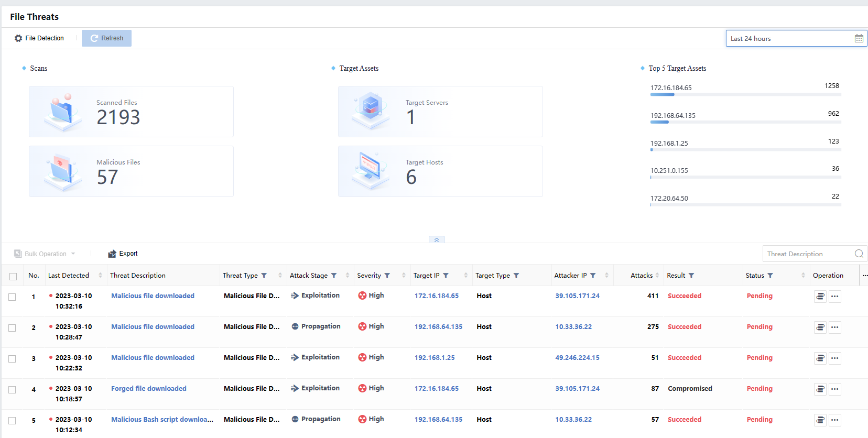Click the 172.16.184.65 progress bar in Top 5
This screenshot has width=868, height=438.
pyautogui.click(x=745, y=95)
